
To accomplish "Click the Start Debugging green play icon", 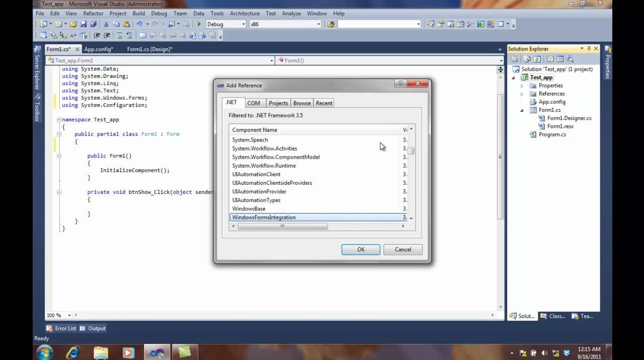I will pyautogui.click(x=199, y=24).
